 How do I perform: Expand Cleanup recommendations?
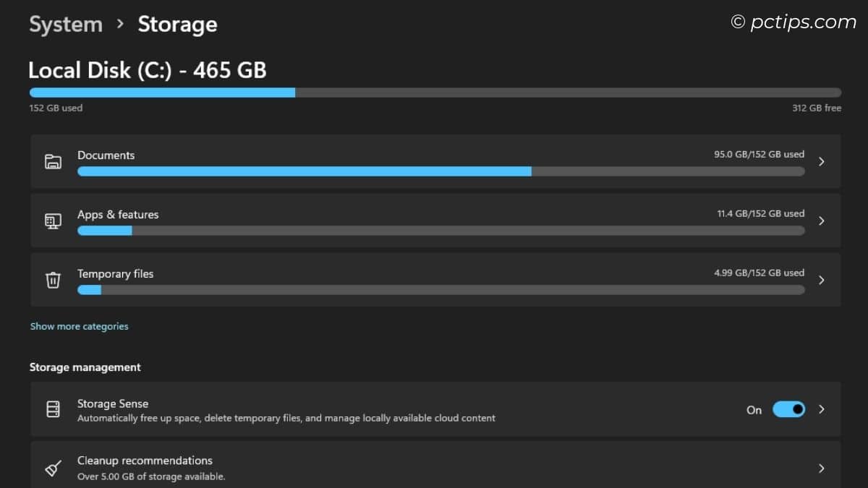(x=822, y=468)
